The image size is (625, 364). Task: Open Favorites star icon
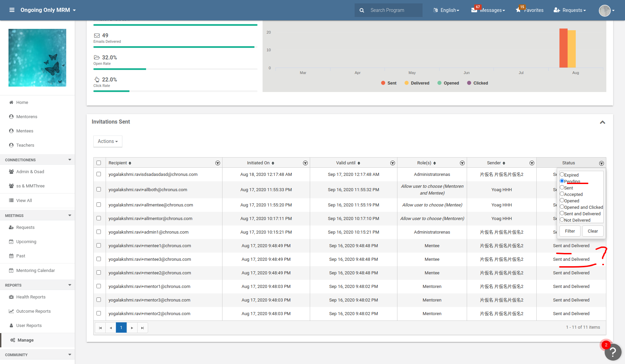tap(518, 10)
